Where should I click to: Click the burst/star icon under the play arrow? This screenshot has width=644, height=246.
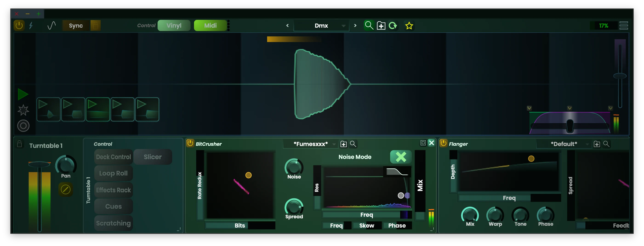point(23,110)
